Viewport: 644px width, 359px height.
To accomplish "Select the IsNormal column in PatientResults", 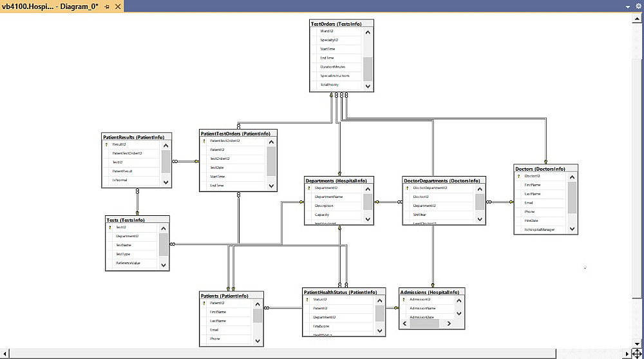I will tap(131, 180).
